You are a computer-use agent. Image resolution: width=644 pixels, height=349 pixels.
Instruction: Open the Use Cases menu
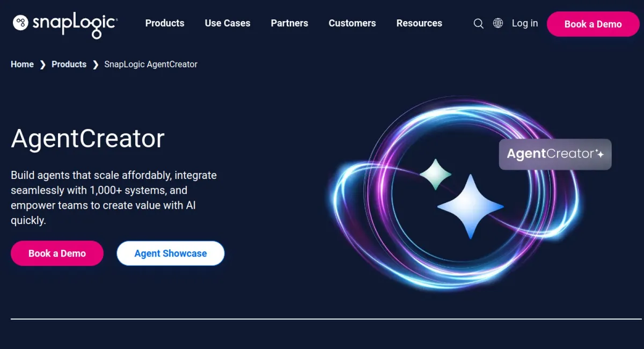pos(228,23)
